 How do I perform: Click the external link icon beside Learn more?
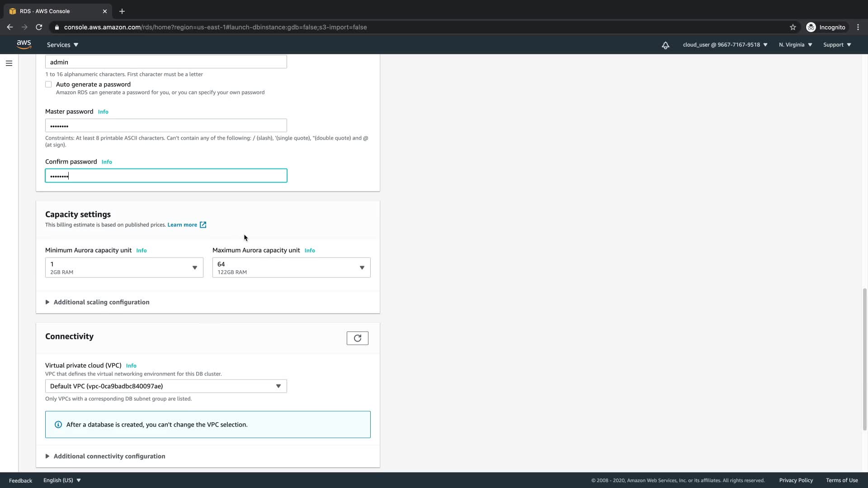(x=203, y=225)
